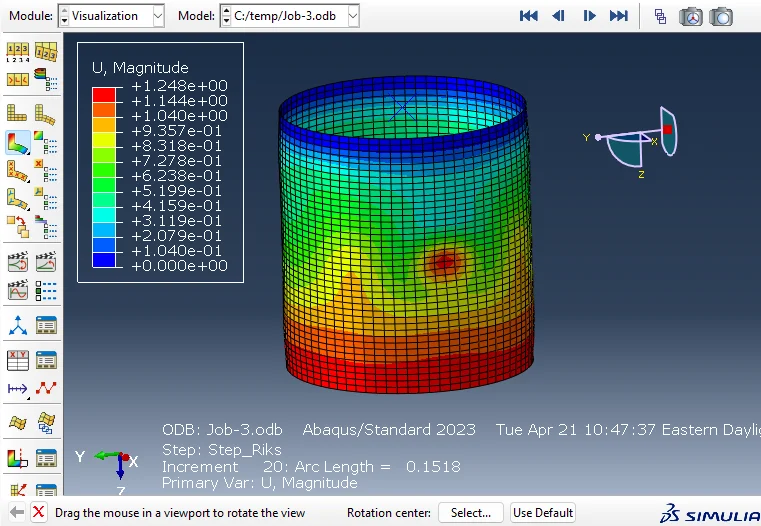
Task: Cancel the rotate procedure with red X
Action: point(38,512)
